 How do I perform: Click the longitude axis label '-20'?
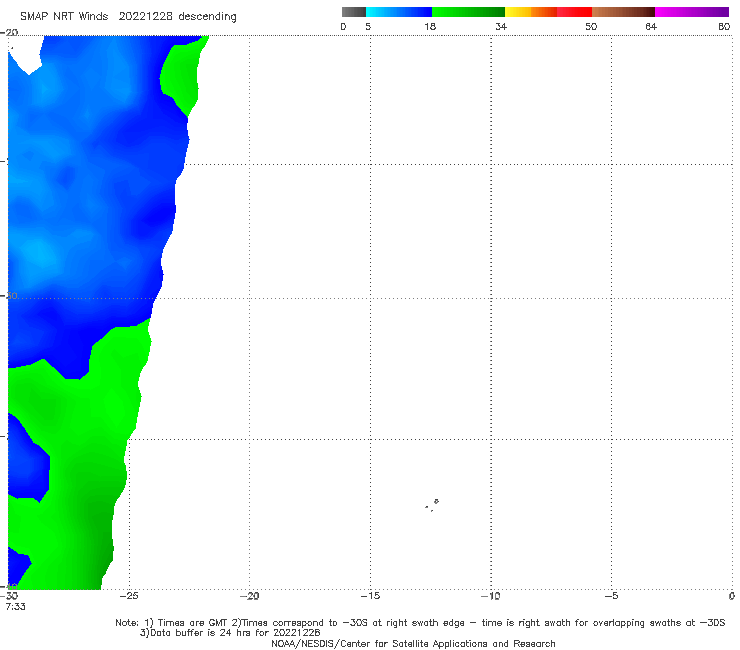[249, 596]
